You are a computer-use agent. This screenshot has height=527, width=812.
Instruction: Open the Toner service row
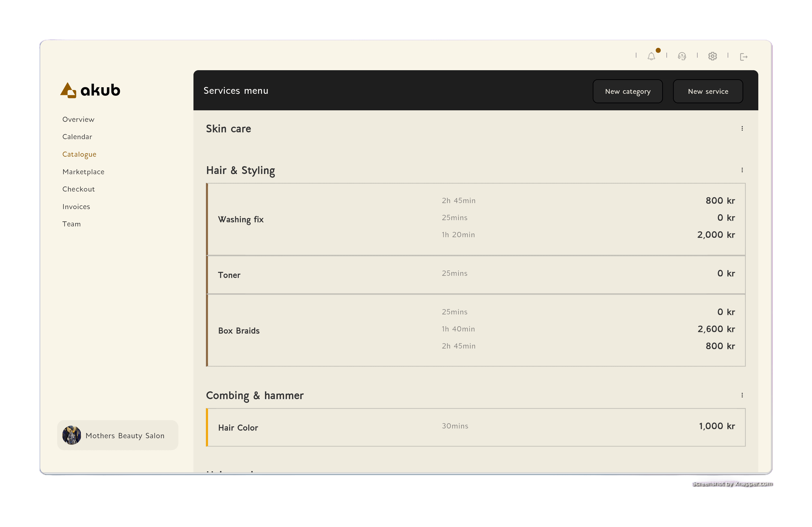476,275
